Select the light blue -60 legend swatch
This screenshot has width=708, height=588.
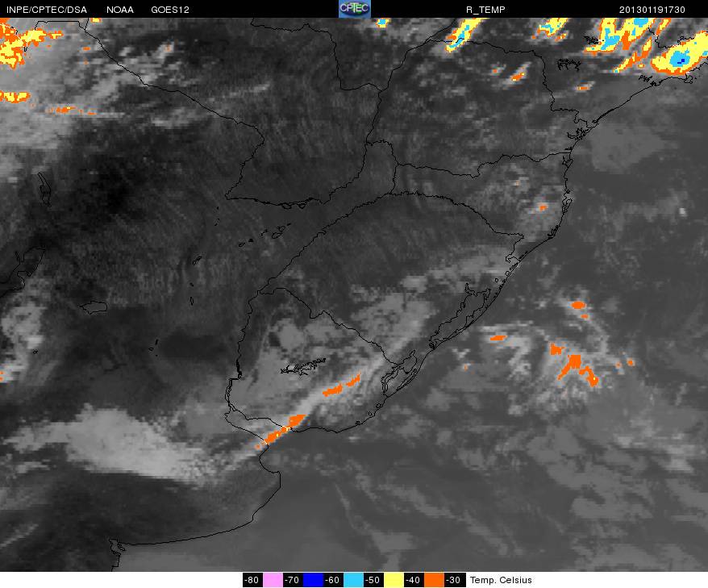(x=353, y=580)
